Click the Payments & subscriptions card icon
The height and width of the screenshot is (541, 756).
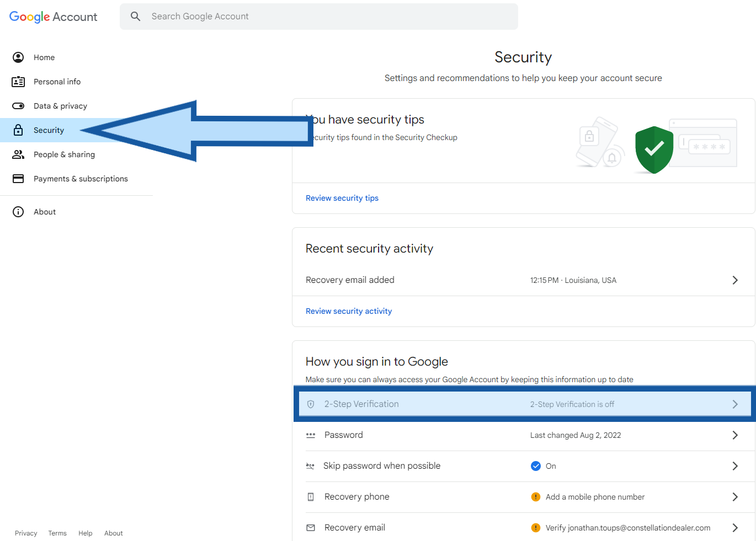pos(18,179)
